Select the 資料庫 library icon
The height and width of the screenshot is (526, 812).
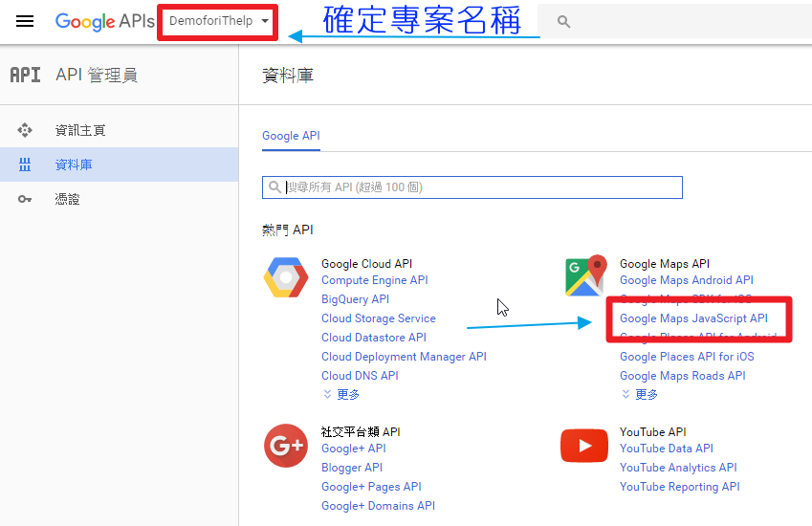point(24,164)
